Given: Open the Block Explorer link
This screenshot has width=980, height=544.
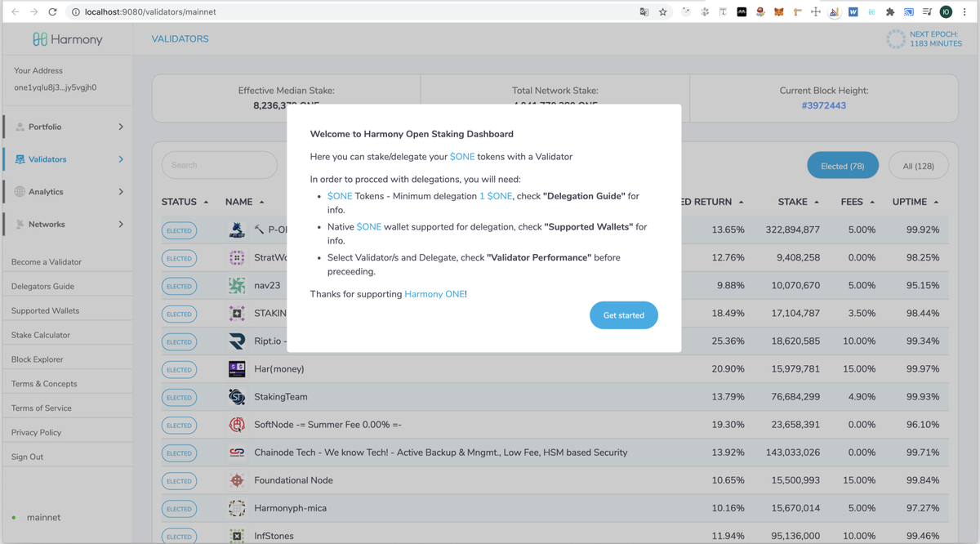Looking at the screenshot, I should tap(37, 359).
